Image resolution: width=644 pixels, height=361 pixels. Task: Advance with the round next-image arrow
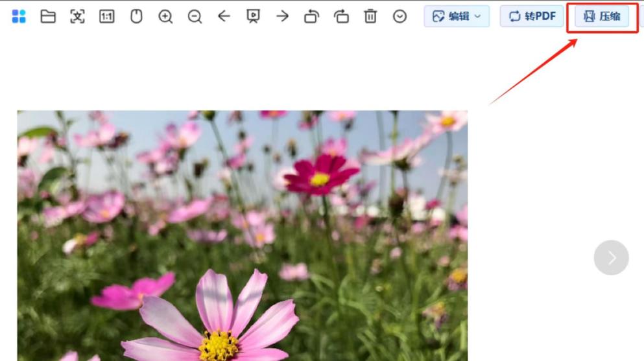pos(611,257)
